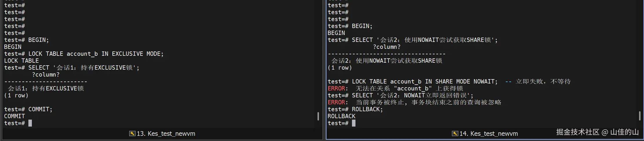The width and height of the screenshot is (644, 141).
Task: Click the second red ERROR label
Action: pos(336,102)
